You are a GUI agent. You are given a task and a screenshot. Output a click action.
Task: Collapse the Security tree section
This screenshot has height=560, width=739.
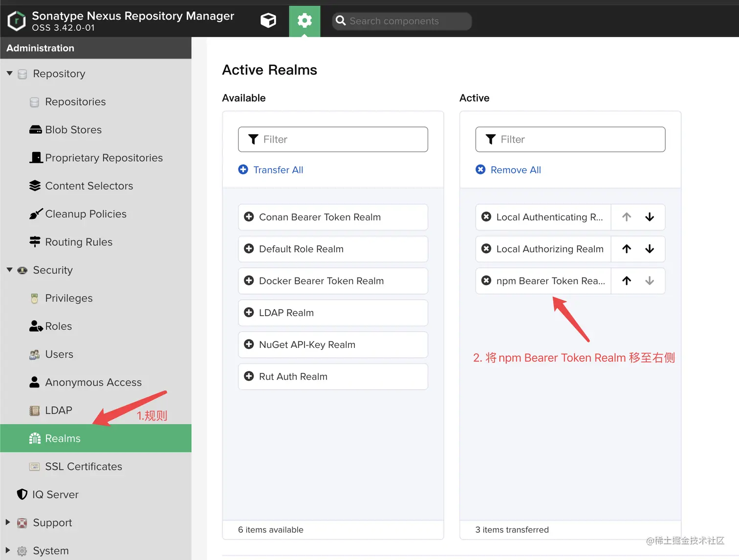pos(9,270)
